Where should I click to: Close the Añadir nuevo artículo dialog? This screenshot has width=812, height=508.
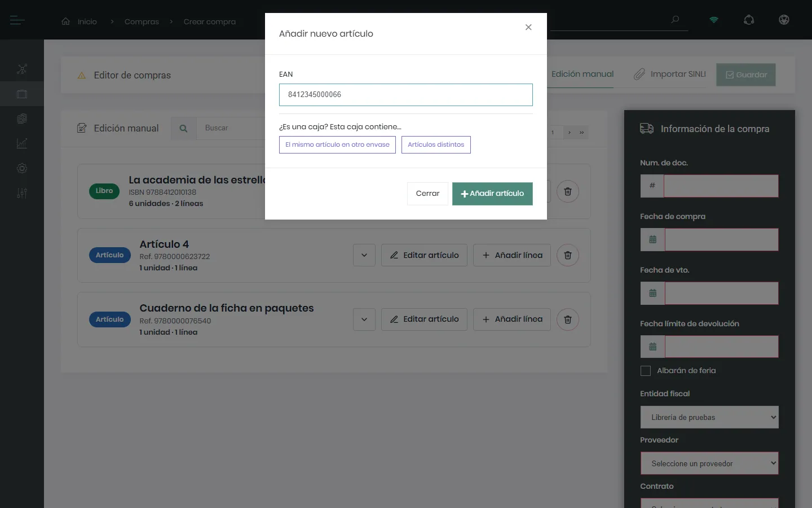(x=528, y=27)
